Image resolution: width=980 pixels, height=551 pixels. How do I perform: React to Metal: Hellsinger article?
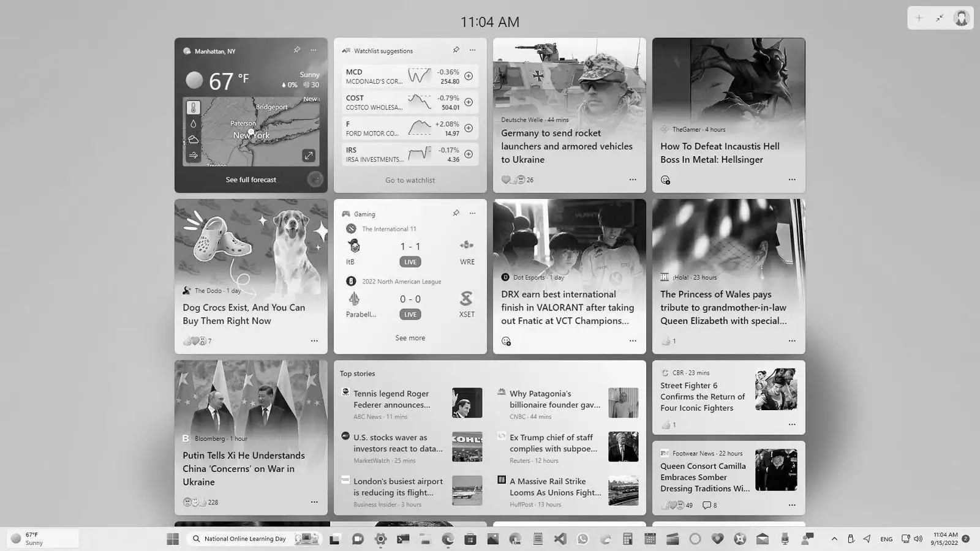(x=665, y=180)
